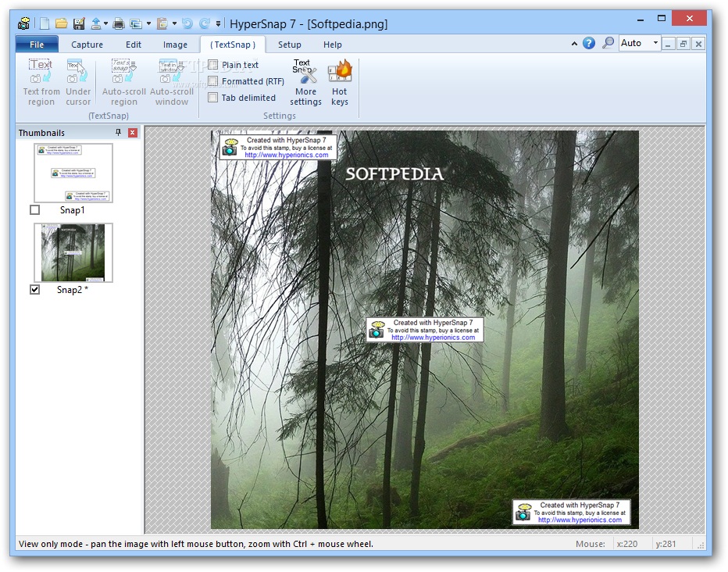Click the paste clipboard icon
The image size is (728, 572).
point(162,23)
